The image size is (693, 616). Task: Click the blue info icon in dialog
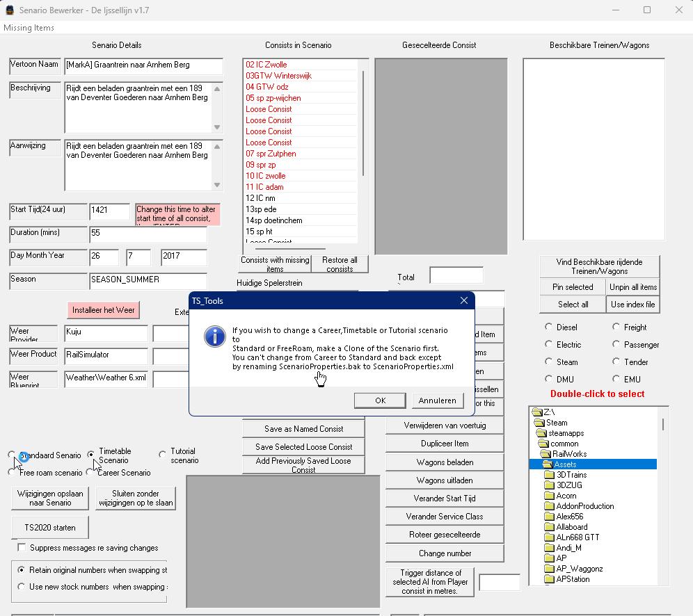214,337
